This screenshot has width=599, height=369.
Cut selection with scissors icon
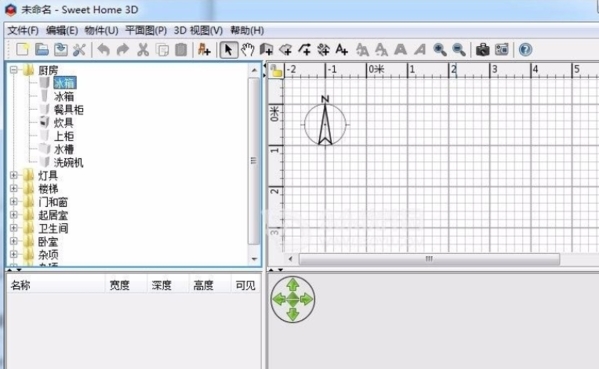pos(143,50)
